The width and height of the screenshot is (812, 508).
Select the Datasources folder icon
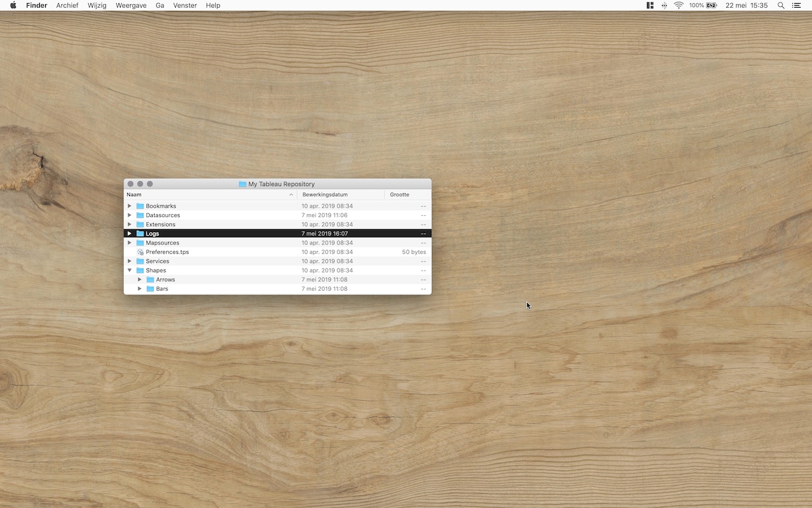pyautogui.click(x=140, y=215)
